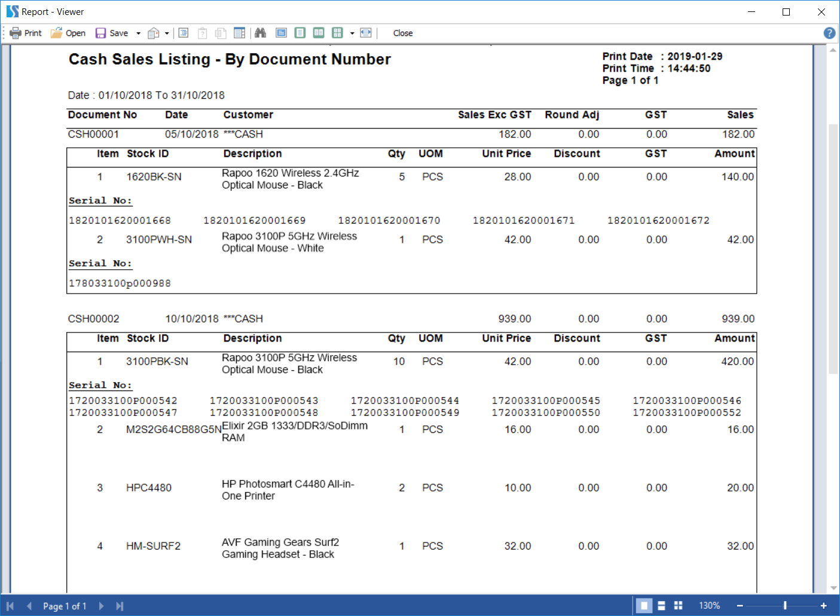Open a report file with the Open button
The width and height of the screenshot is (840, 616).
click(68, 33)
